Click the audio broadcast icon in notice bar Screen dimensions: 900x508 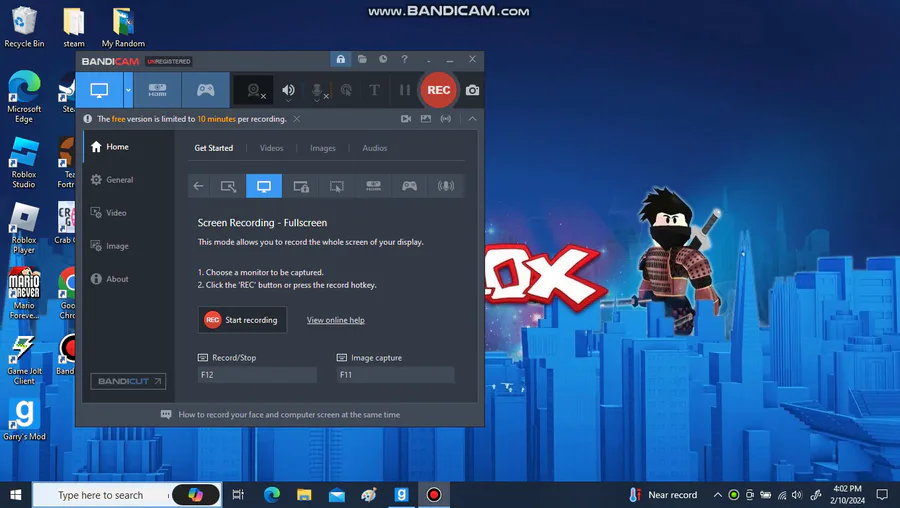click(445, 119)
